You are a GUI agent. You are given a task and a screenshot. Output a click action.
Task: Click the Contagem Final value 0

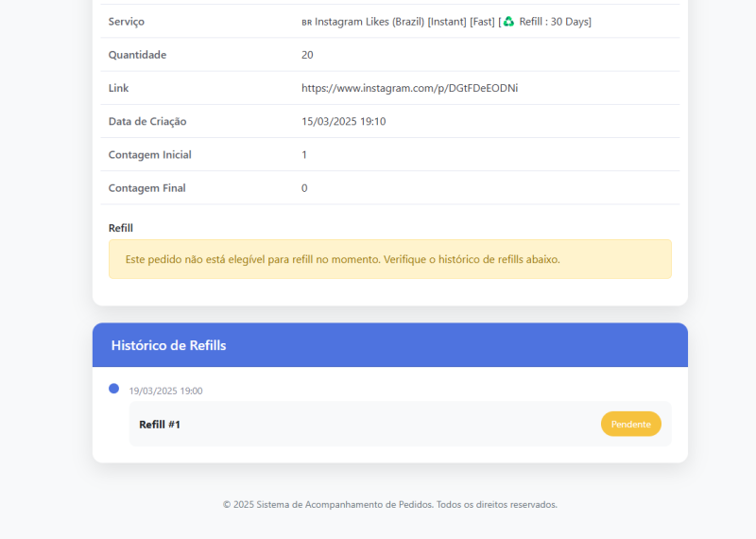click(304, 188)
